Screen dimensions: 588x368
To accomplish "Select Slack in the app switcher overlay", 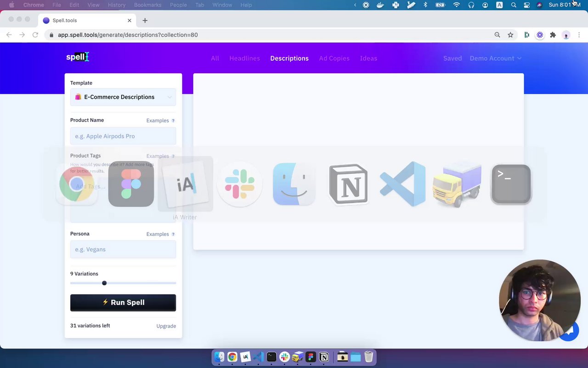I will [239, 184].
